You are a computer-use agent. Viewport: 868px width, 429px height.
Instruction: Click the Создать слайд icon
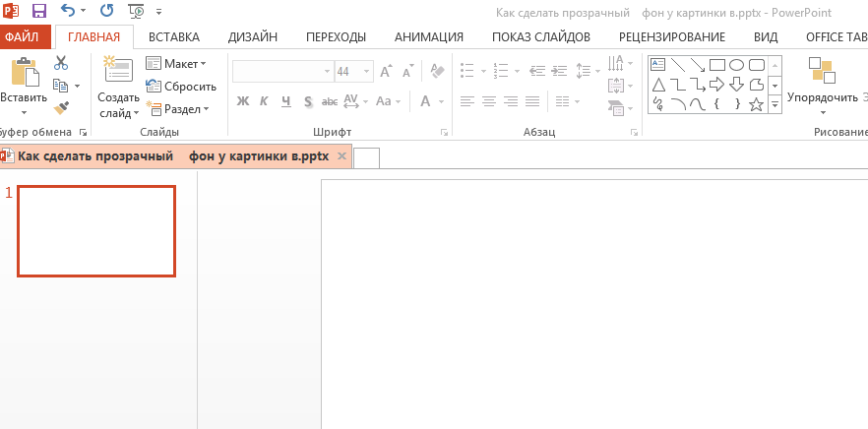[118, 70]
